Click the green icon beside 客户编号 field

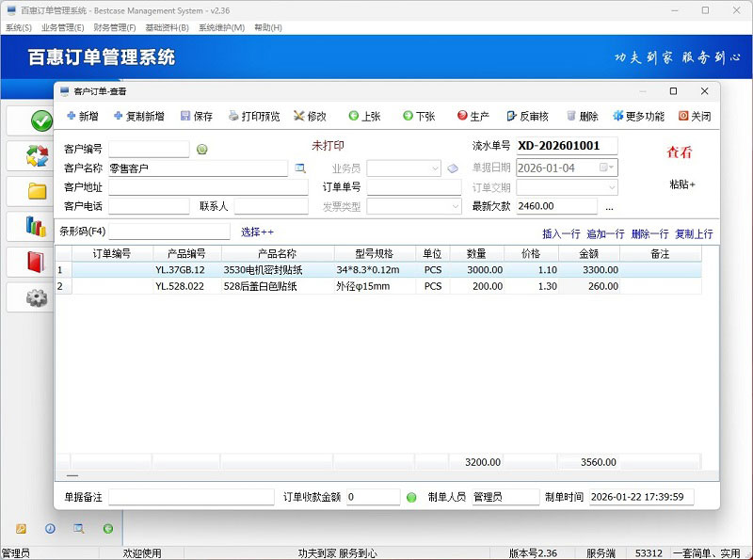pyautogui.click(x=202, y=150)
